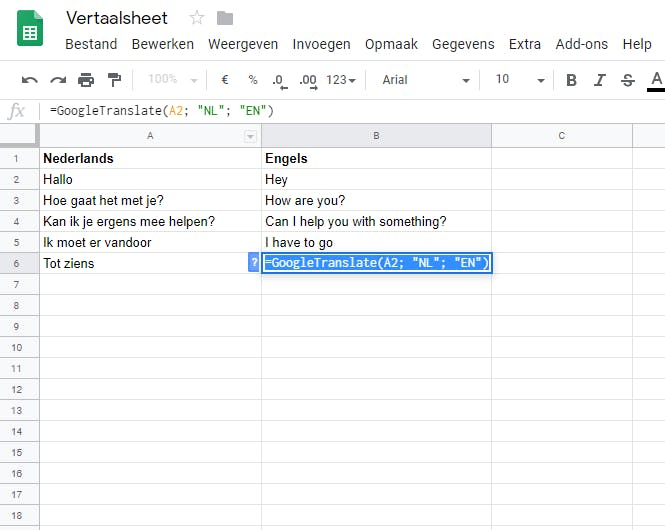
Task: Open the Gegevens menu
Action: click(463, 44)
